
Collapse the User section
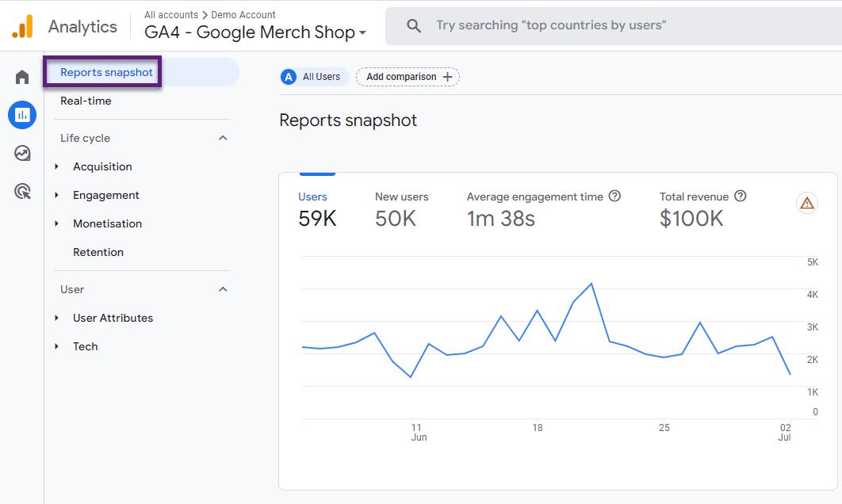point(223,288)
